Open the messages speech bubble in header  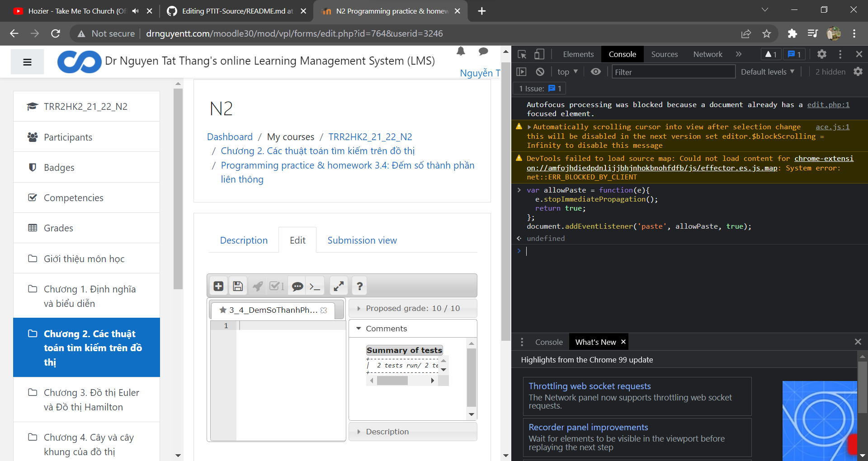click(483, 52)
